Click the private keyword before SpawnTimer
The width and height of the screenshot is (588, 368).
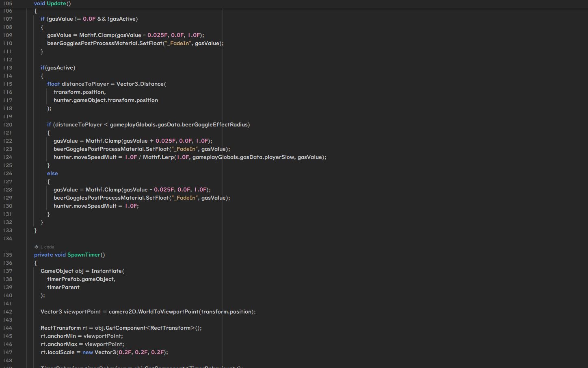[x=43, y=255]
